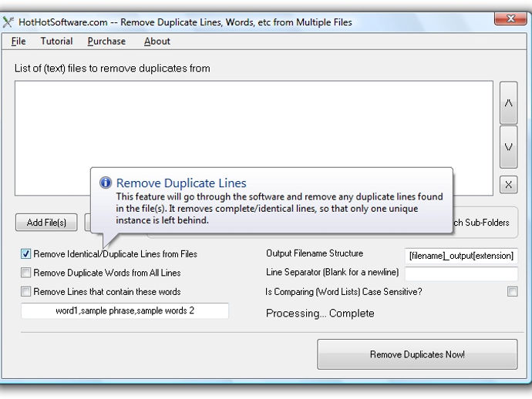Click the Processing... Complete status text
This screenshot has width=532, height=399.
[x=320, y=313]
